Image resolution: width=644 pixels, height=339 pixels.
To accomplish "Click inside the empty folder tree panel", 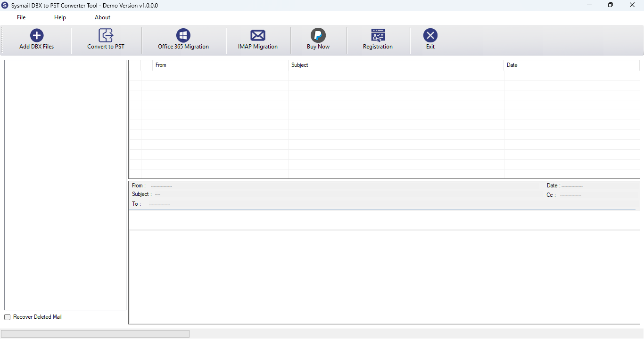I will tap(66, 185).
